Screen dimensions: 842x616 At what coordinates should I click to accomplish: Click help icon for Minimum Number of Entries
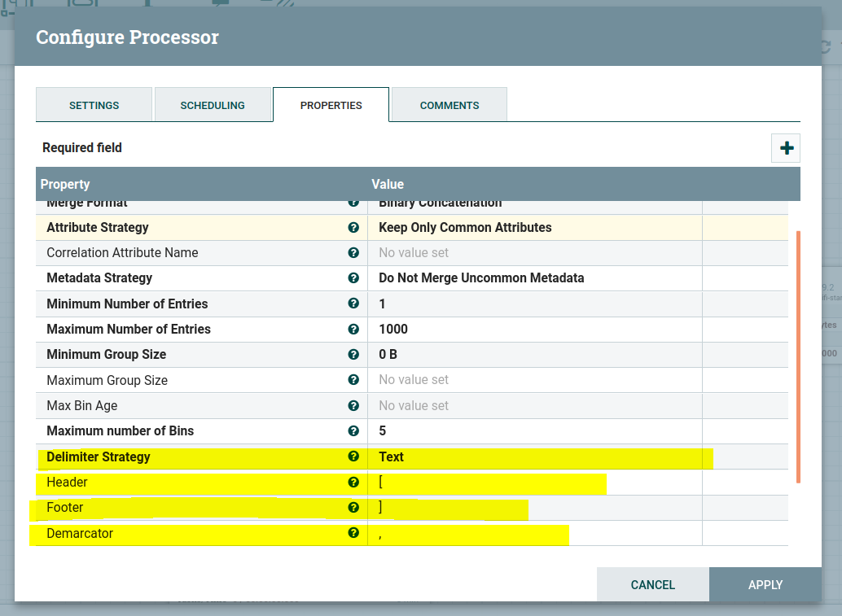tap(353, 304)
